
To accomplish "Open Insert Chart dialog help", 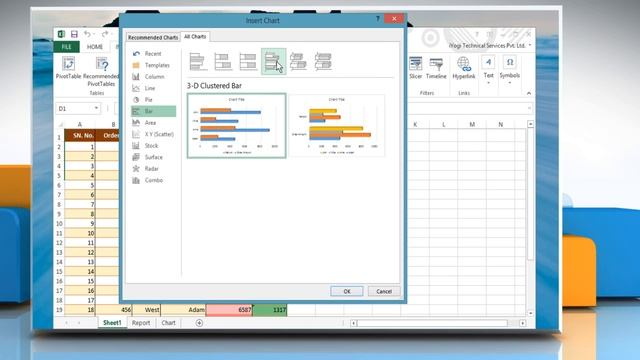I will pyautogui.click(x=378, y=19).
